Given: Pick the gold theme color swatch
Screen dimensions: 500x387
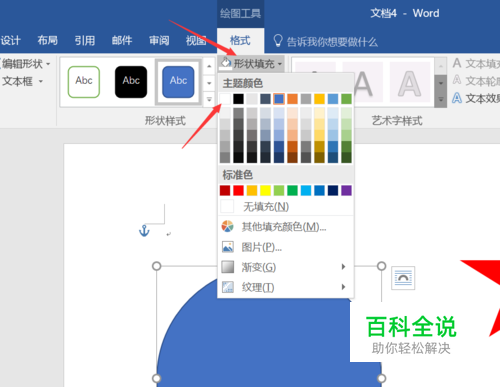Looking at the screenshot, I should (x=319, y=99).
